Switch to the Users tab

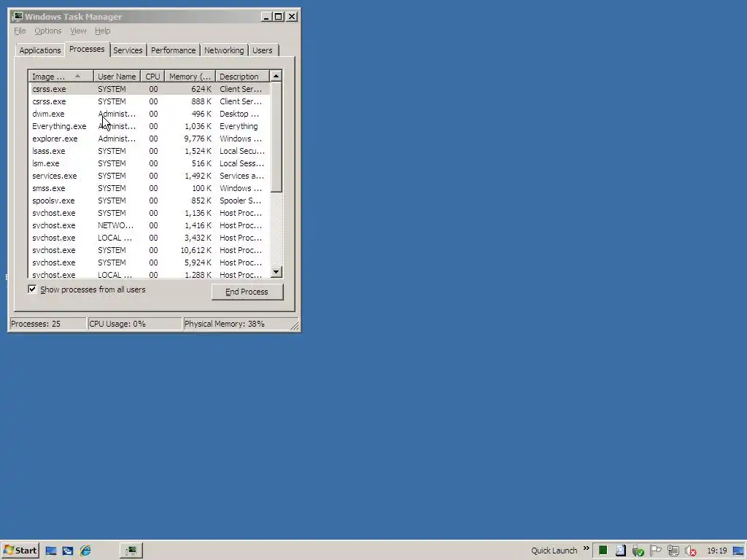click(263, 50)
